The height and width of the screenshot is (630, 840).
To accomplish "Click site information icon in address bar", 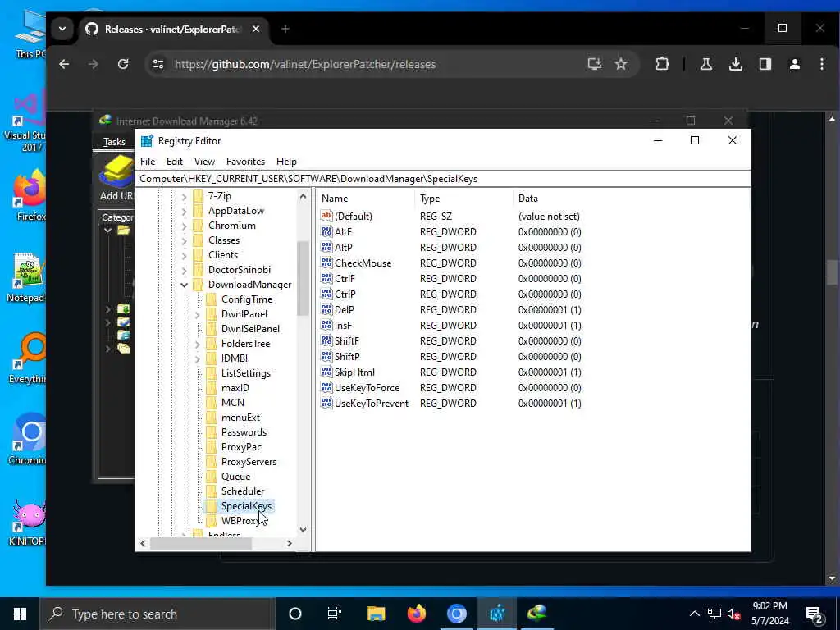I will 158,64.
